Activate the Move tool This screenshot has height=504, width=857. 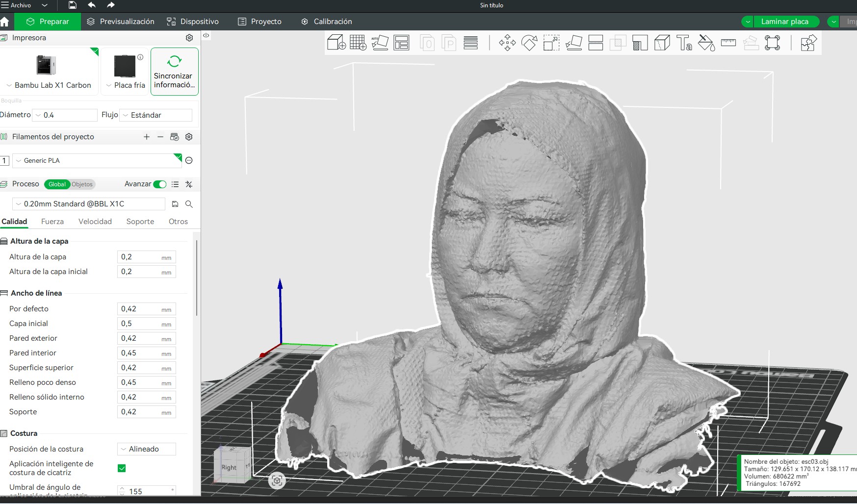point(507,43)
